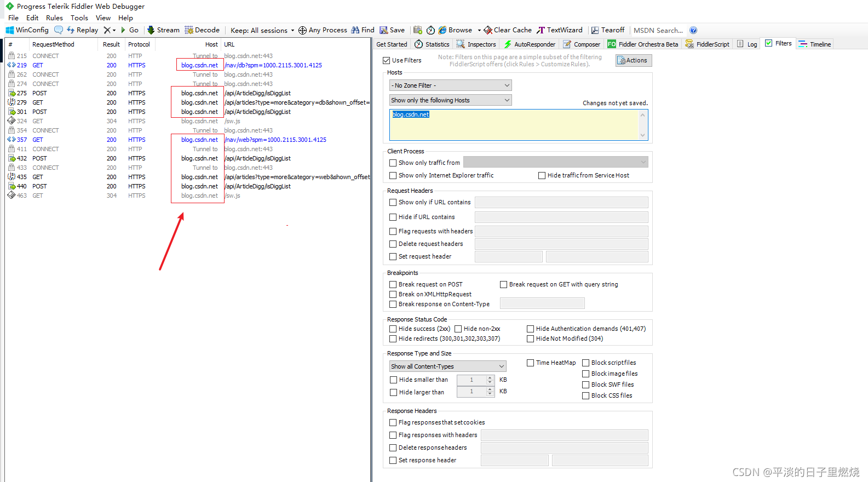
Task: Switch to the Get Started tab
Action: pyautogui.click(x=392, y=44)
